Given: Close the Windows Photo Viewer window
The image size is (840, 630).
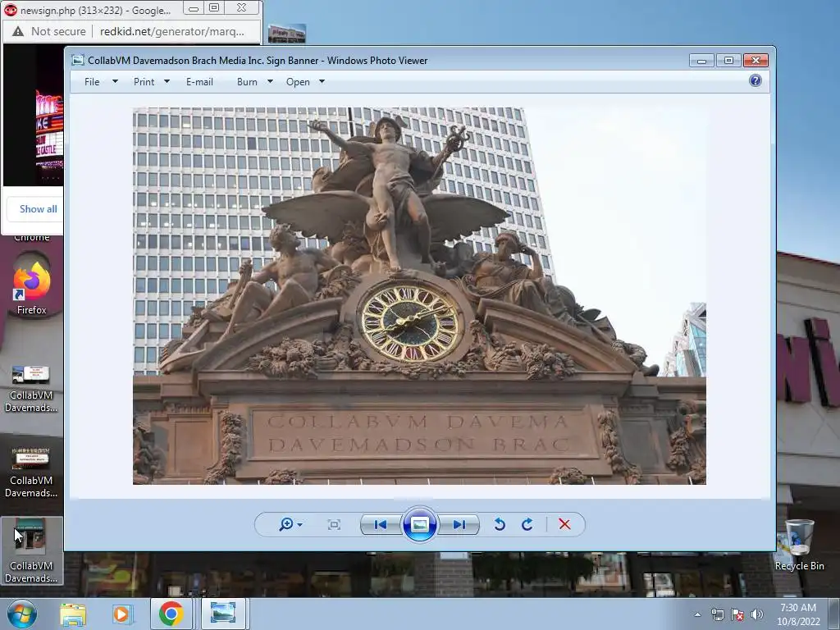Looking at the screenshot, I should click(756, 61).
